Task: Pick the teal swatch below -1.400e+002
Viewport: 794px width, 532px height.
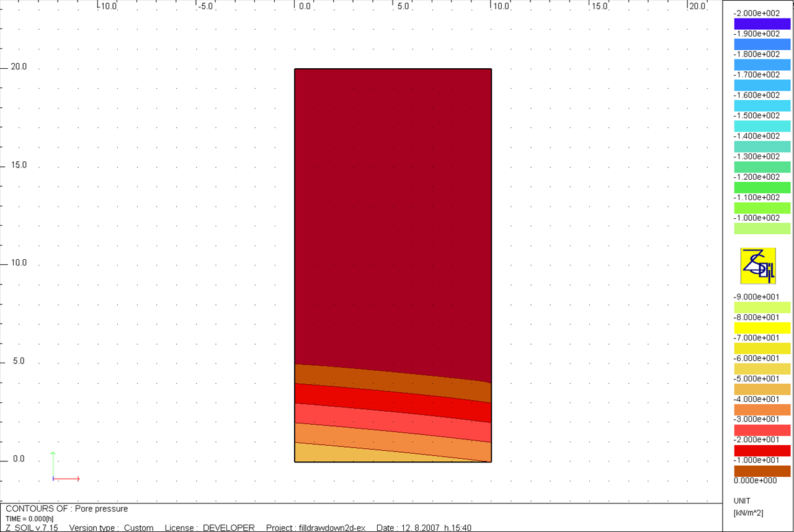Action: coord(762,146)
